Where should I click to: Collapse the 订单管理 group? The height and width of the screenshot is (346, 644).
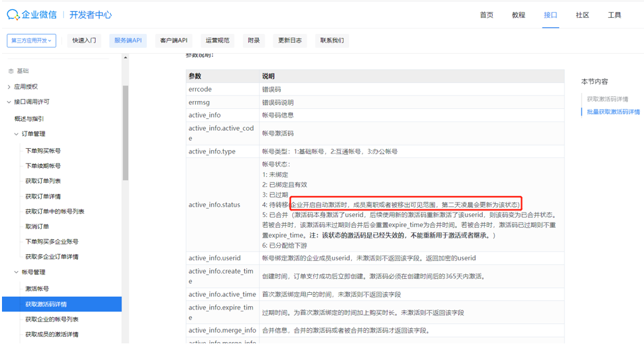pyautogui.click(x=17, y=134)
